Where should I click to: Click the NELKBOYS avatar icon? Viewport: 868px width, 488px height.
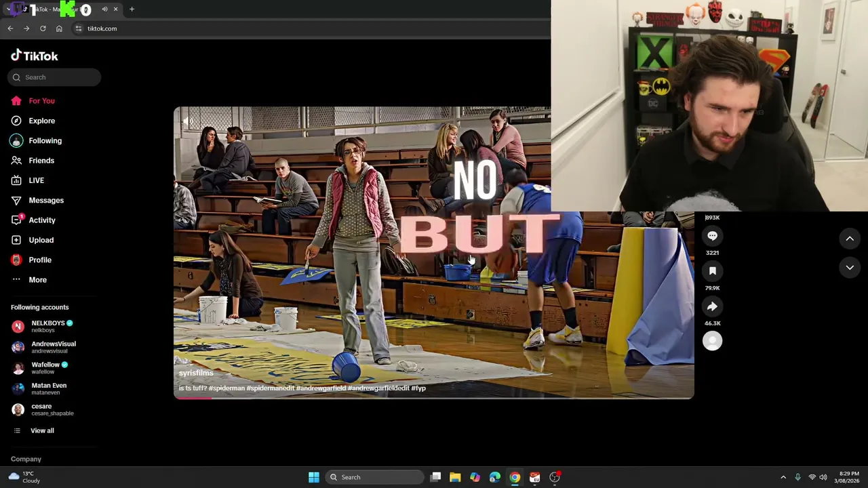tap(18, 327)
